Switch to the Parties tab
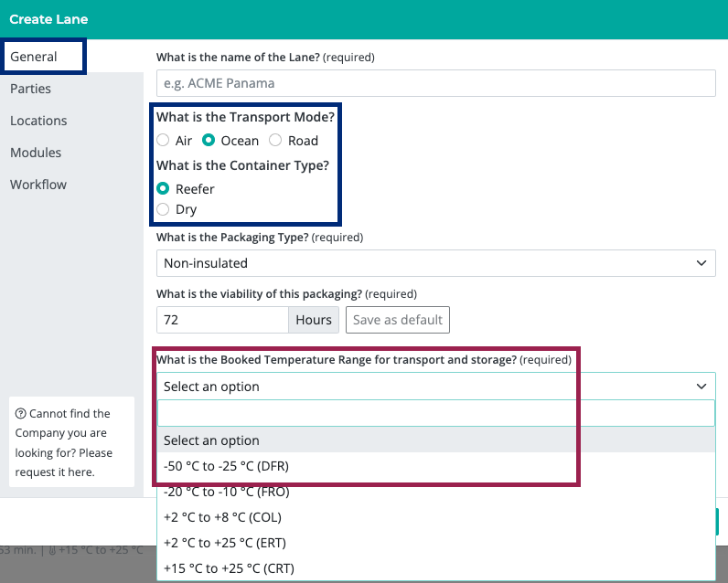Viewport: 728px width, 583px height. 31,89
